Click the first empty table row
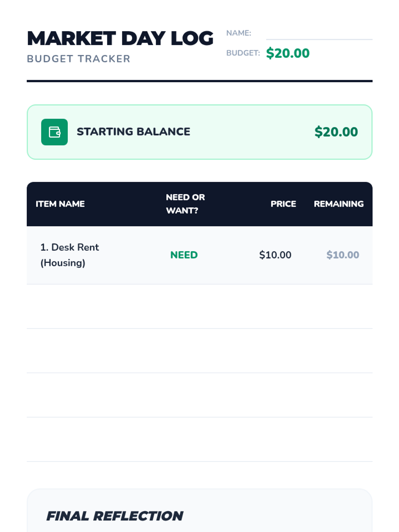The image size is (399, 532). (199, 307)
